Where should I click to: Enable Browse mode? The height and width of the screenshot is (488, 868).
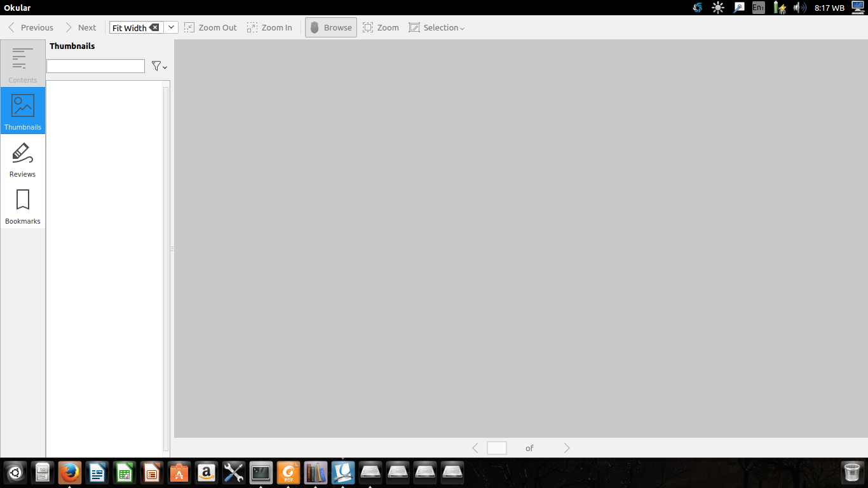click(x=330, y=27)
